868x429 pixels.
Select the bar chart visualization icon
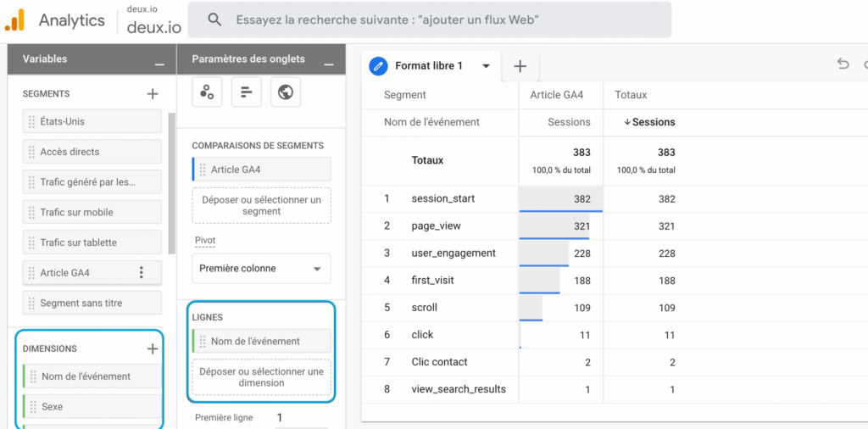(247, 92)
